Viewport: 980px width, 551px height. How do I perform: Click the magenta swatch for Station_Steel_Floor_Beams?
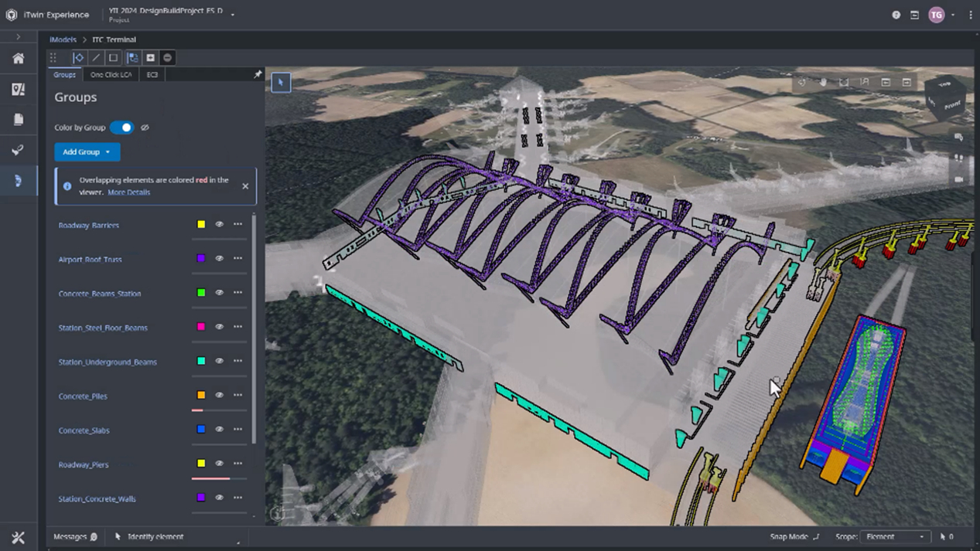coord(201,327)
